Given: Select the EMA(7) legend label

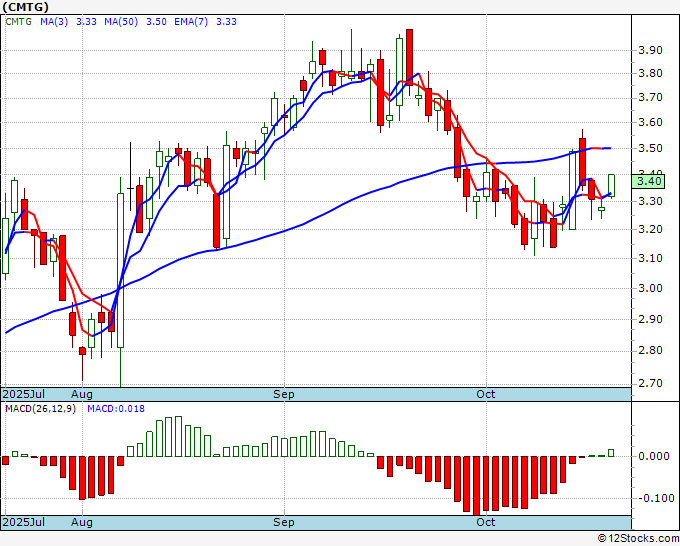Looking at the screenshot, I should 191,22.
